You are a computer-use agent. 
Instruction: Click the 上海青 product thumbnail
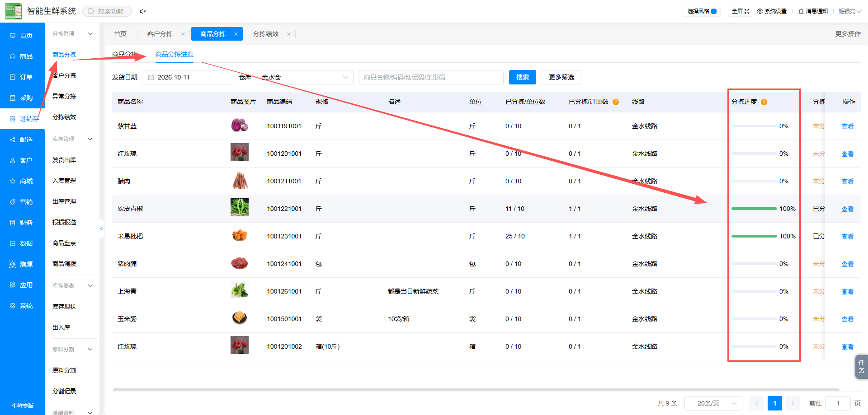pyautogui.click(x=240, y=290)
